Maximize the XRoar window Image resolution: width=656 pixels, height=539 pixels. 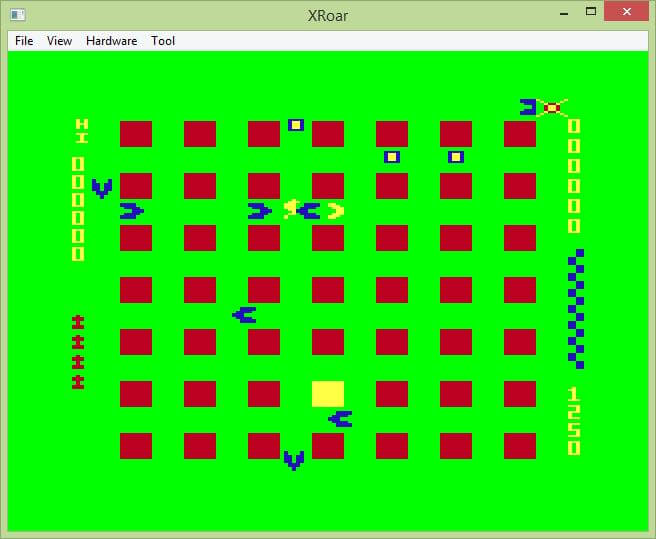[591, 12]
